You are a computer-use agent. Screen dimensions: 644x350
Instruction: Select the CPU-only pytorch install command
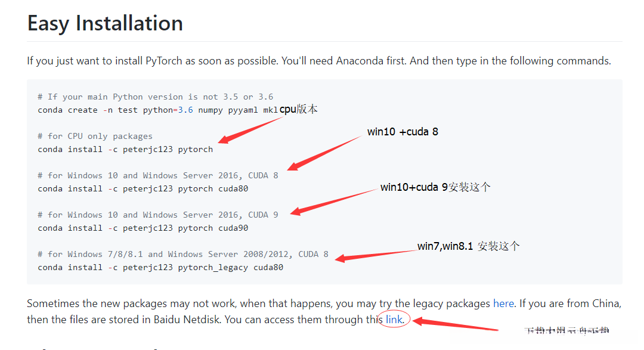[125, 149]
